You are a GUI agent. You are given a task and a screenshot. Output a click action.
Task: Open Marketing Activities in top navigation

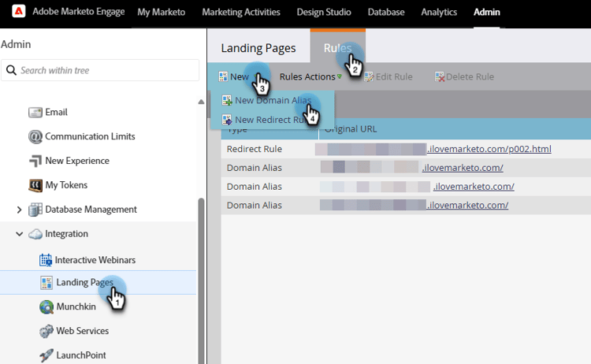coord(241,12)
